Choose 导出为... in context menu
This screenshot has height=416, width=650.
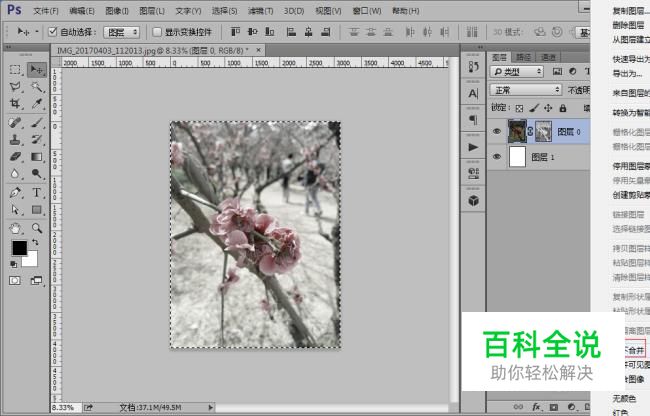tap(628, 74)
